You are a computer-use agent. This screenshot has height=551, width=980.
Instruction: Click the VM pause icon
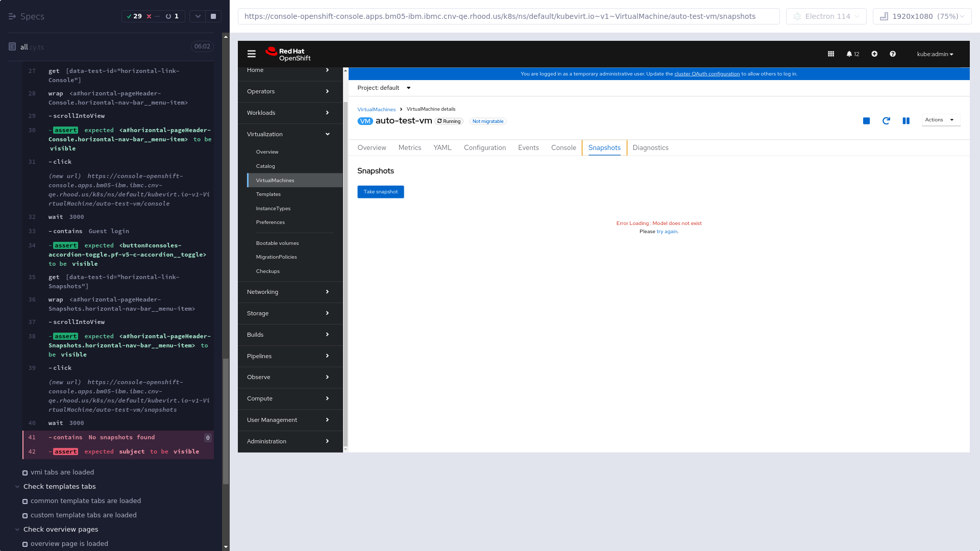[x=906, y=121]
